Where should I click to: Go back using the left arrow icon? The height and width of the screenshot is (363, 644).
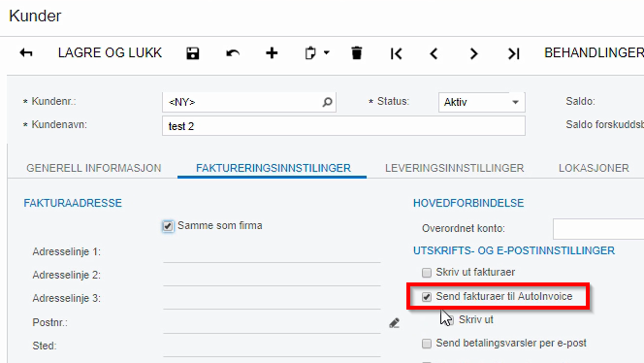coord(26,53)
